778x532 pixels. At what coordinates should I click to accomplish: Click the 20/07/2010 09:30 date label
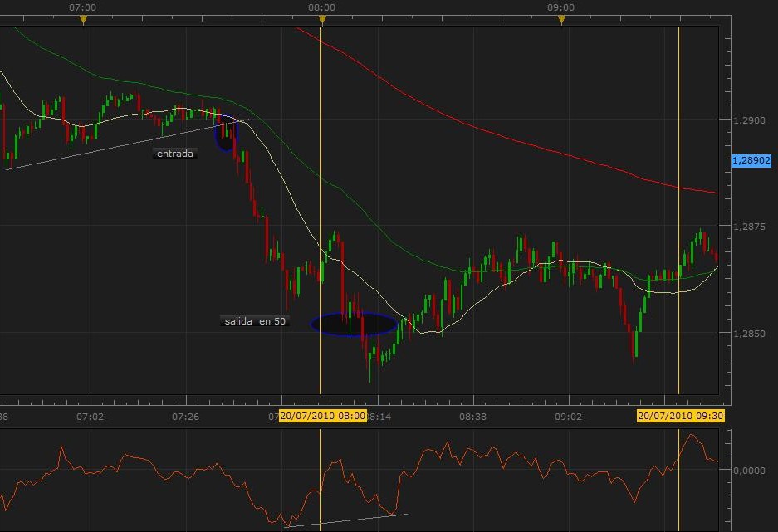click(680, 416)
